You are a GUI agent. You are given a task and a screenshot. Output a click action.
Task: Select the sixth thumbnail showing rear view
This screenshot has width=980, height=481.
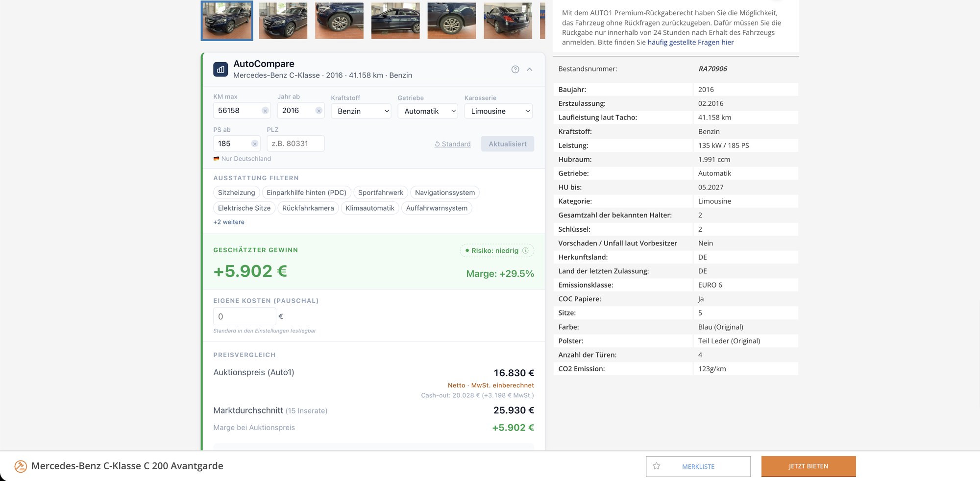(x=508, y=21)
